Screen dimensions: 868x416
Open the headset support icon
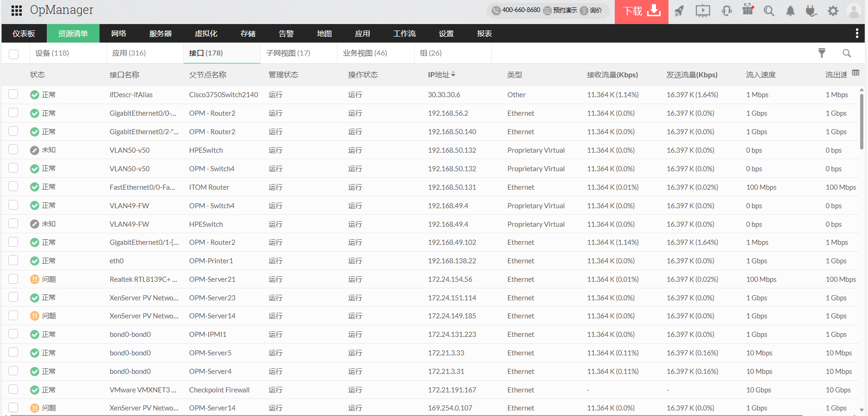click(x=727, y=11)
